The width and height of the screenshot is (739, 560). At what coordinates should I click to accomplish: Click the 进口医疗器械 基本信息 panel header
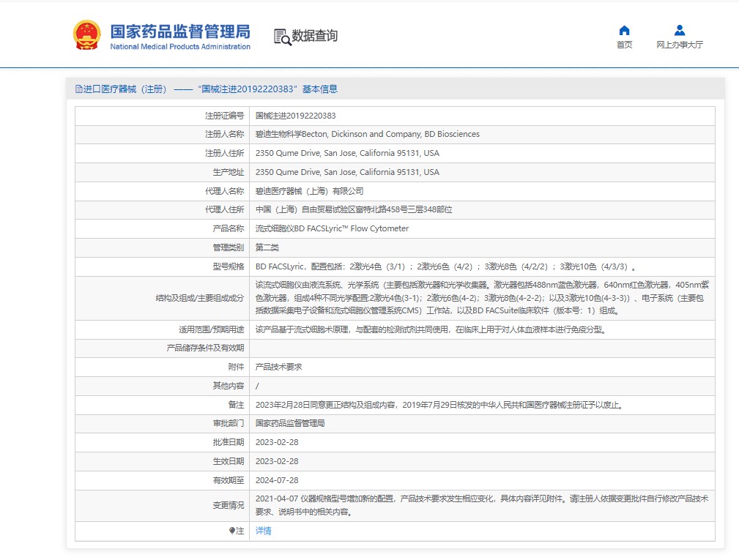click(x=395, y=89)
